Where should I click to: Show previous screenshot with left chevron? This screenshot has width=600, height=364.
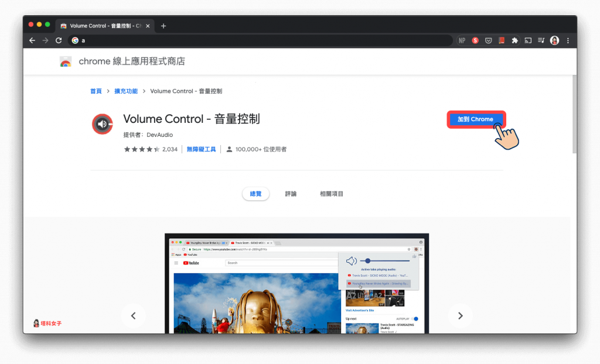[x=133, y=316]
